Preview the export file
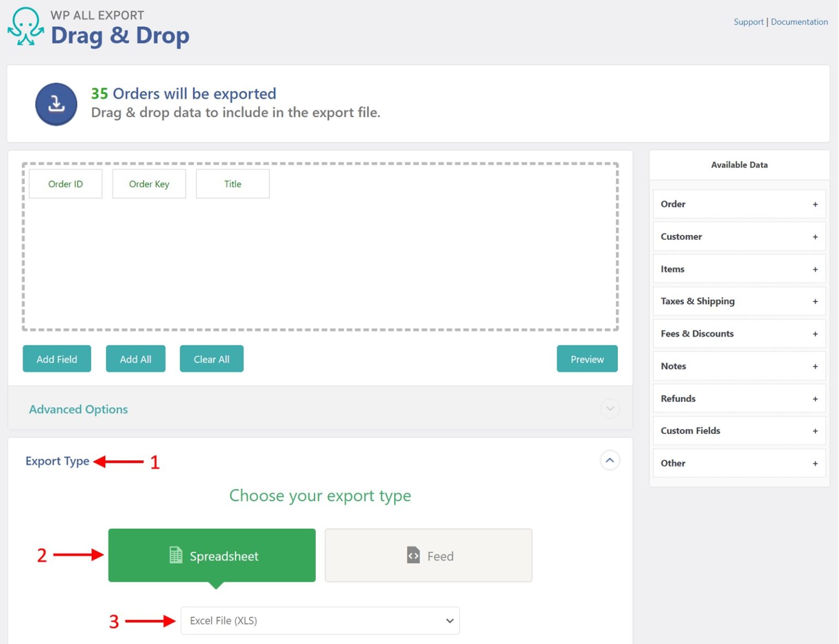 coord(587,359)
